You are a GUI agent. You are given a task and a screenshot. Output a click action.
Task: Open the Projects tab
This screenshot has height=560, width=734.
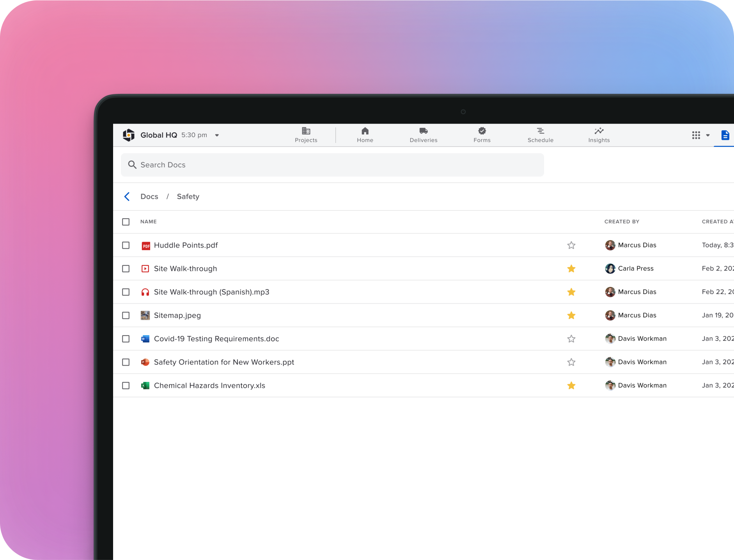[306, 135]
